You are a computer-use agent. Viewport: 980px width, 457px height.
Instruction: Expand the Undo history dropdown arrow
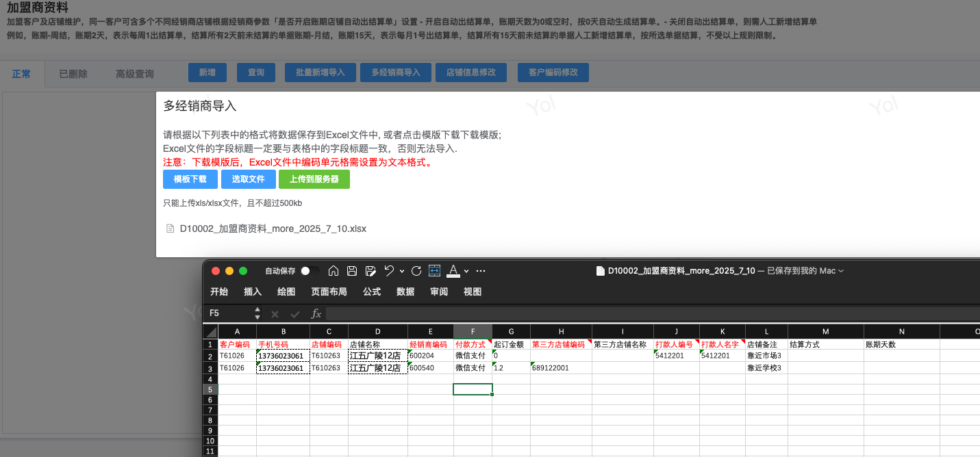(x=401, y=271)
